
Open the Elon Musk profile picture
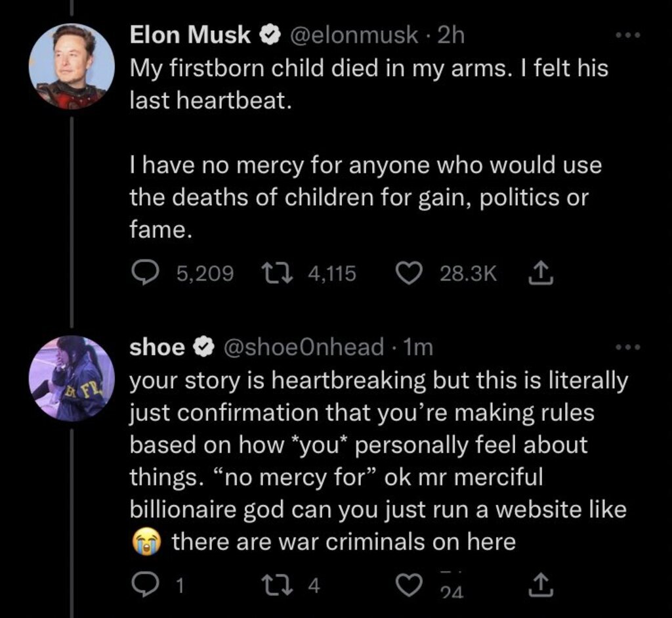pos(72,67)
